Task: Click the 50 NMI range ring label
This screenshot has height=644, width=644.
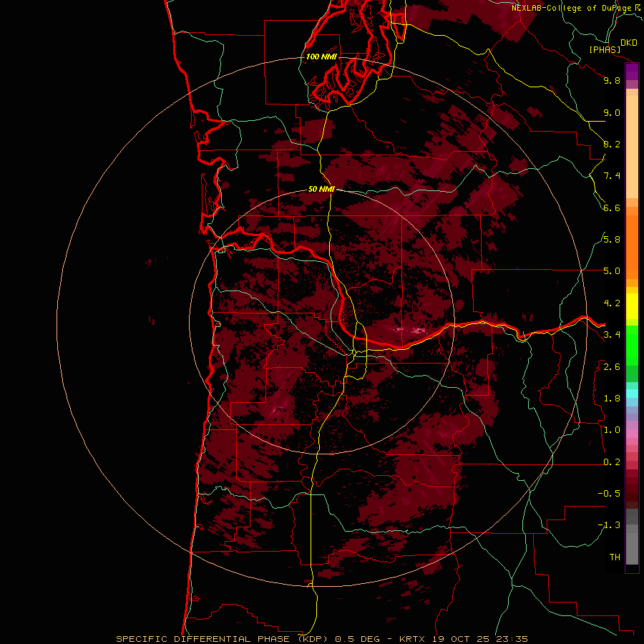Action: (x=321, y=190)
